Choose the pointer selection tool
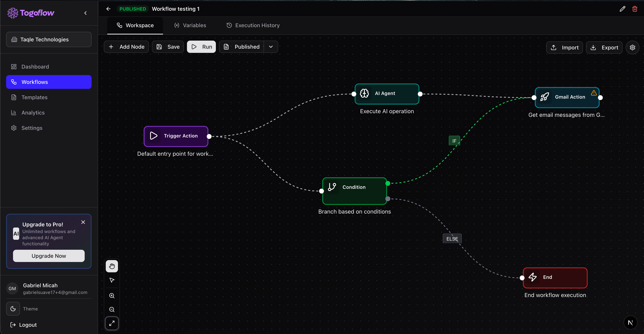This screenshot has height=334, width=644. pos(112,280)
